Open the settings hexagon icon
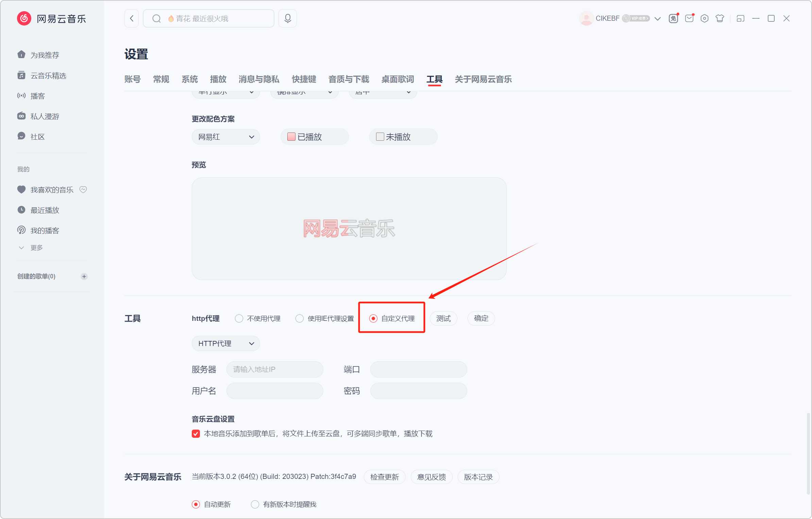812x519 pixels. (705, 18)
